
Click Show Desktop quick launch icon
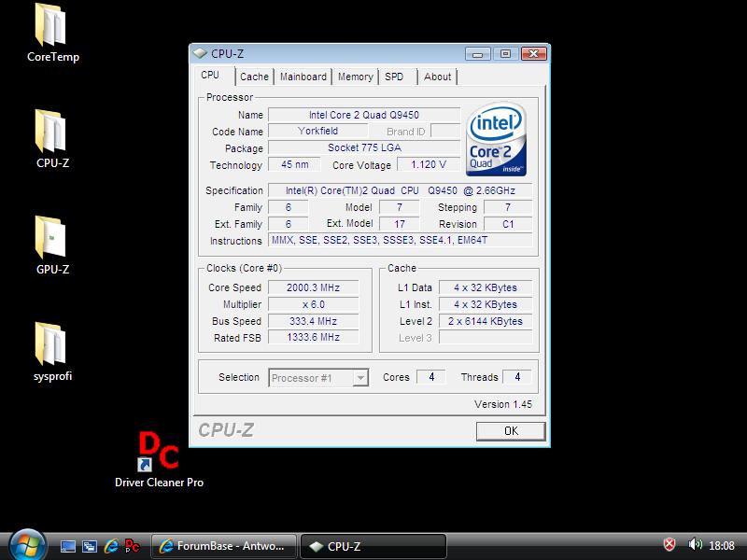[x=67, y=546]
